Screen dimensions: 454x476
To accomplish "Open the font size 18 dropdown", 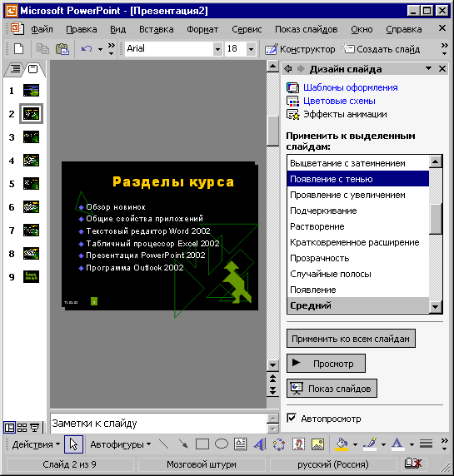I will click(251, 49).
